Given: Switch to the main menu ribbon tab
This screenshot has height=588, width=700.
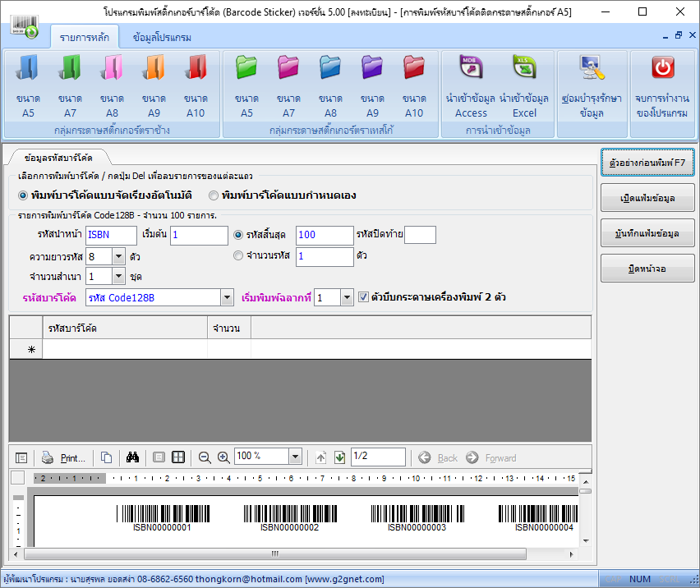Looking at the screenshot, I should click(x=85, y=38).
